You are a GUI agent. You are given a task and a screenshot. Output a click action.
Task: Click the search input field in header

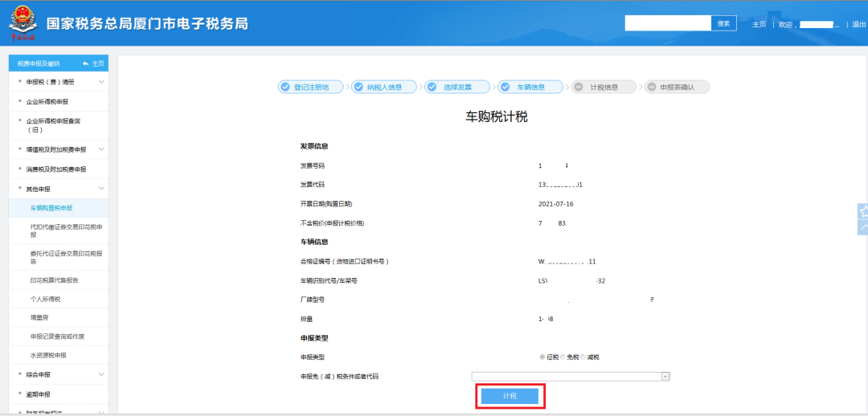668,23
